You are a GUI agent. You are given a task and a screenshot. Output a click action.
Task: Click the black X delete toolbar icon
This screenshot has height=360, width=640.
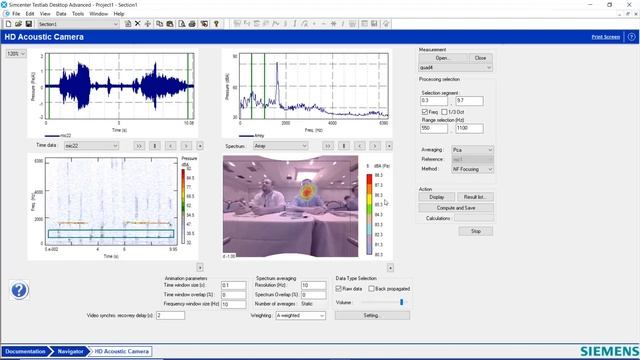click(138, 24)
